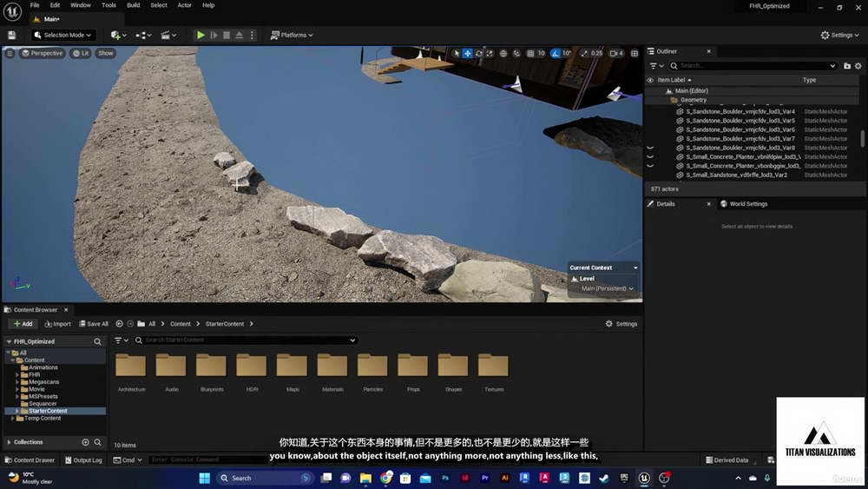Toggle the Outliner visibility eye column header
The height and width of the screenshot is (489, 868).
[650, 80]
